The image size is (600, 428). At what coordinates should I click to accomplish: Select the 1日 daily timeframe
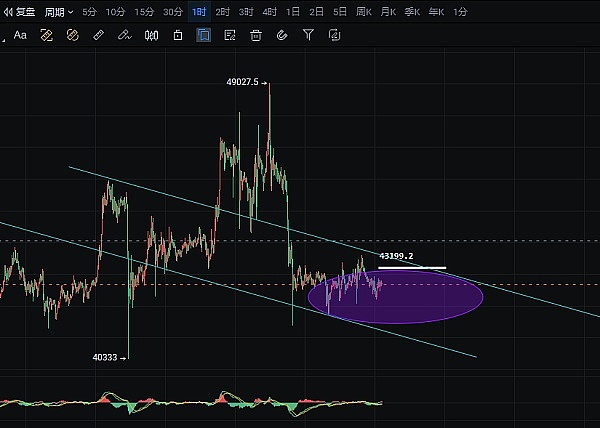coord(293,12)
